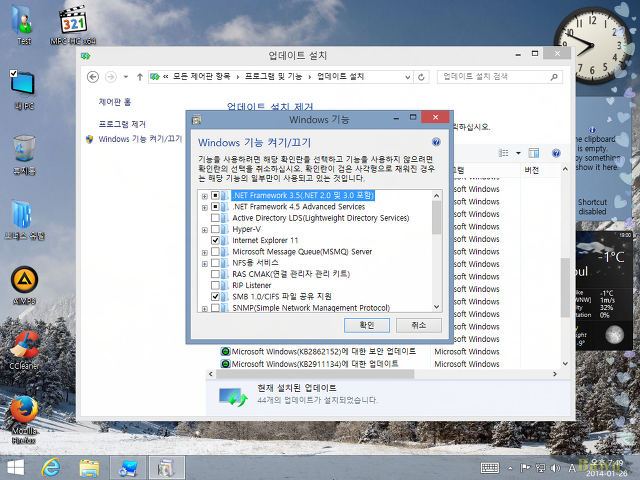Go up one level in 업데이트 설치 window
This screenshot has width=640, height=480.
140,77
